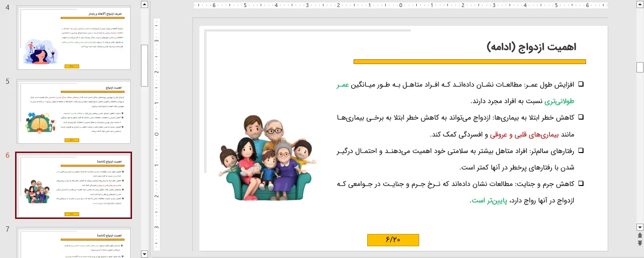Click the bullet line starting افزایش طول عمر

point(455,85)
